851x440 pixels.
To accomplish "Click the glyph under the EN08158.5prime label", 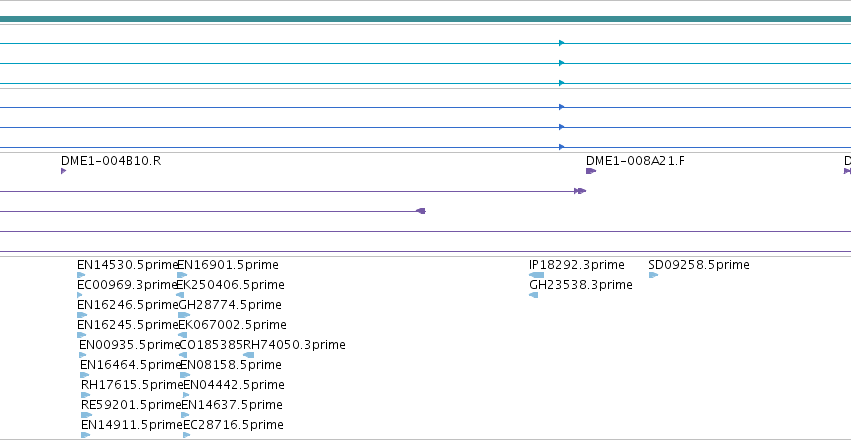I will (x=185, y=375).
